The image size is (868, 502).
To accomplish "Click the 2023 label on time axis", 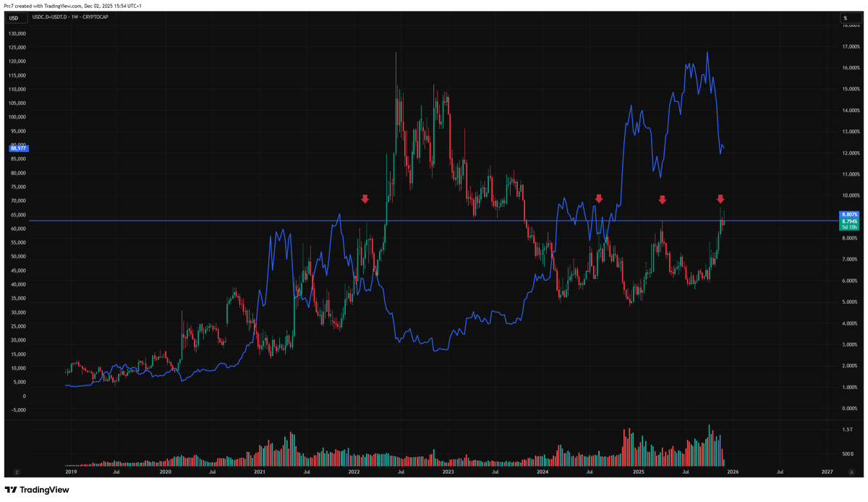I will coord(448,472).
